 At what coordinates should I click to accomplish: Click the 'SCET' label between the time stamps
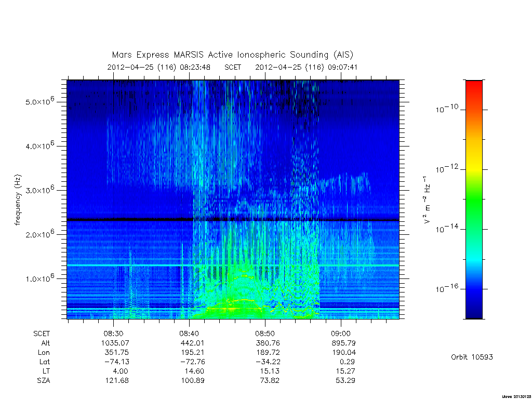tap(233, 67)
